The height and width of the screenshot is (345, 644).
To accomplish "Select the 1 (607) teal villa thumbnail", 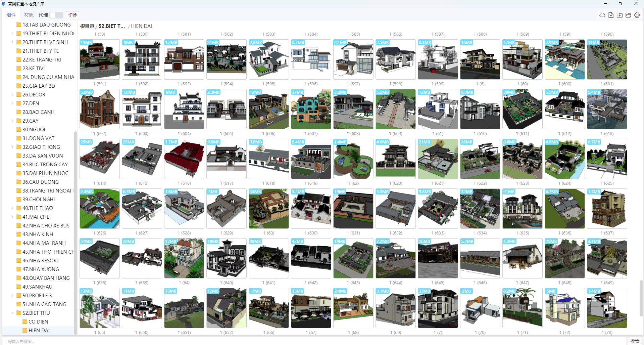I will pos(311,109).
